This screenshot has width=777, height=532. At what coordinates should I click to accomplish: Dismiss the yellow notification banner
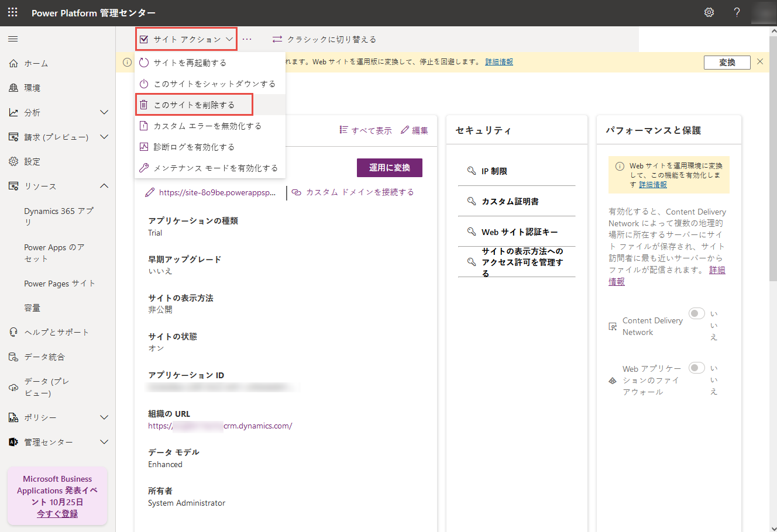click(760, 61)
